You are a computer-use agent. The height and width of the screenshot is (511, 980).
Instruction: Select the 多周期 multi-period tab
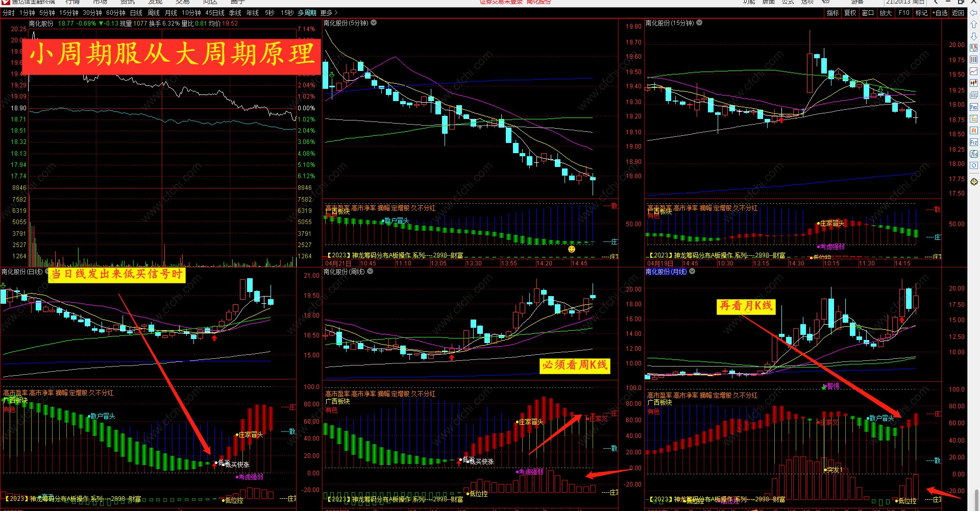coord(307,13)
